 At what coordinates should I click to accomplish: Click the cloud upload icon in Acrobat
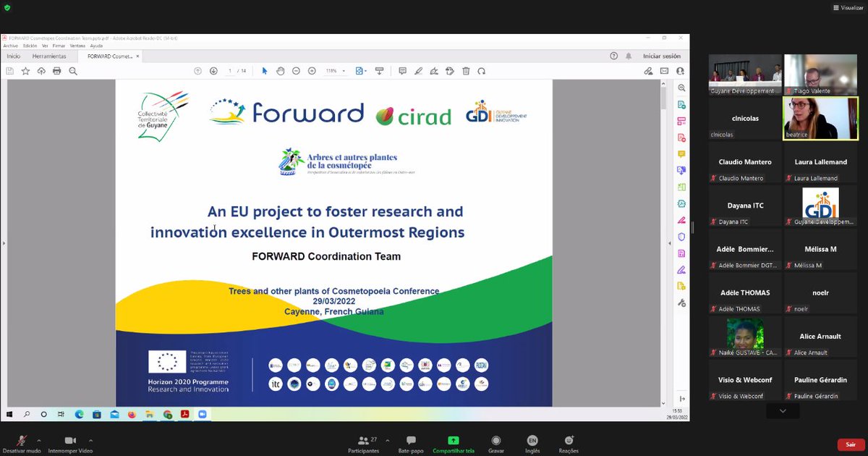pos(41,71)
